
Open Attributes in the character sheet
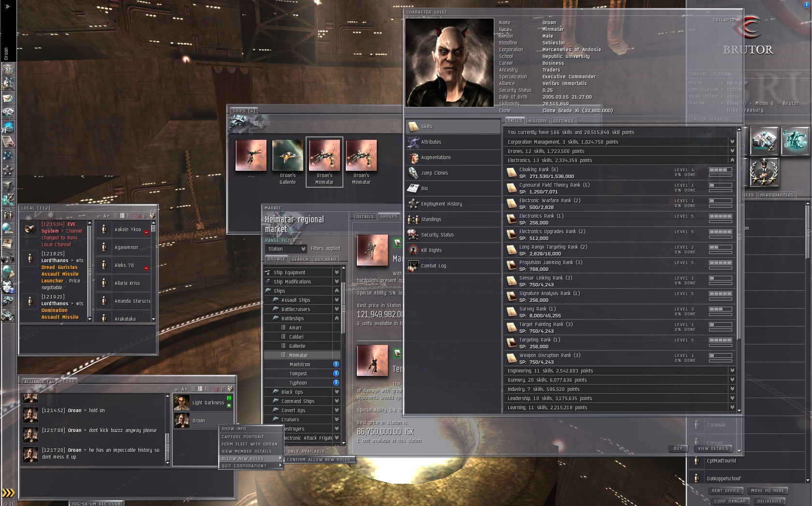tap(453, 142)
